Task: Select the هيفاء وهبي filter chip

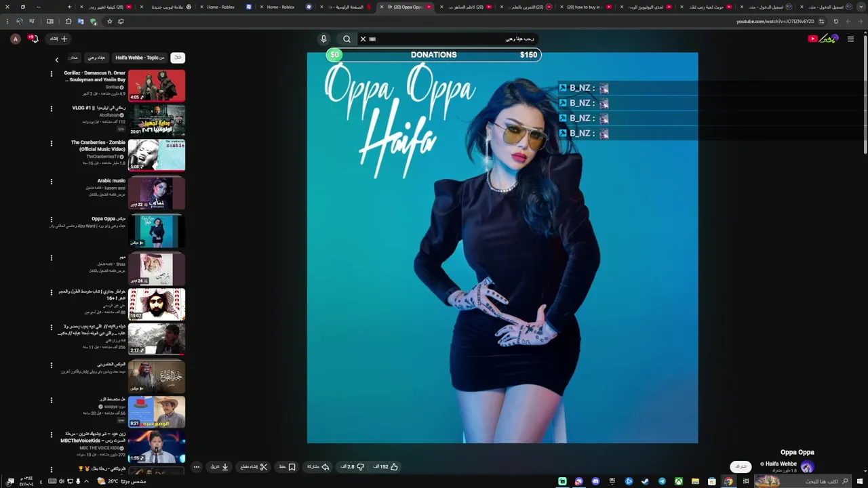Action: point(96,58)
